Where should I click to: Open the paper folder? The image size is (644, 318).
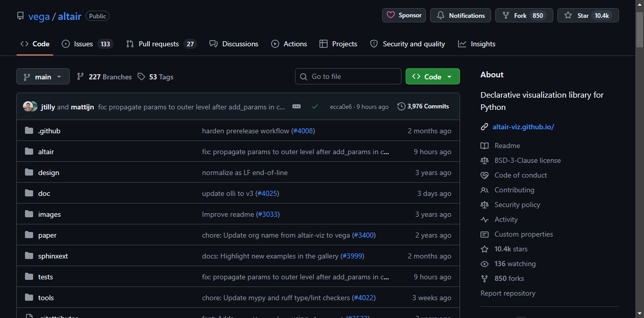(x=47, y=235)
